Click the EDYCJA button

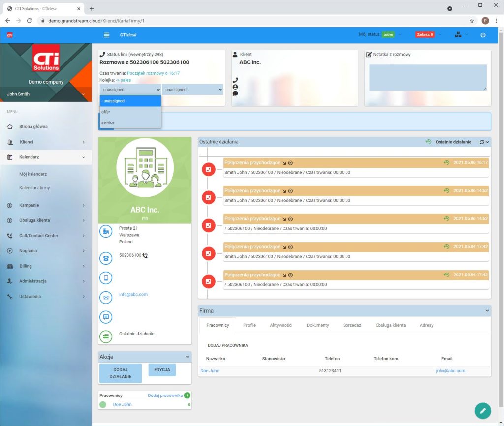(x=162, y=370)
